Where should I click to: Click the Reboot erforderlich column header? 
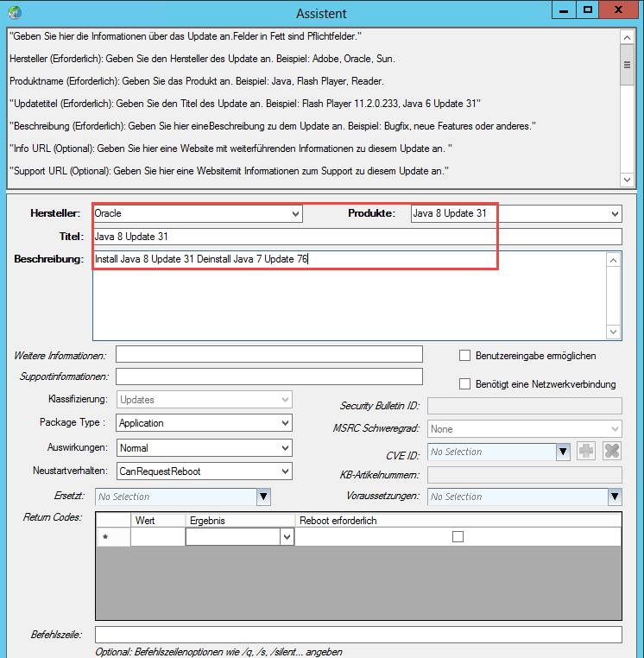coord(458,521)
